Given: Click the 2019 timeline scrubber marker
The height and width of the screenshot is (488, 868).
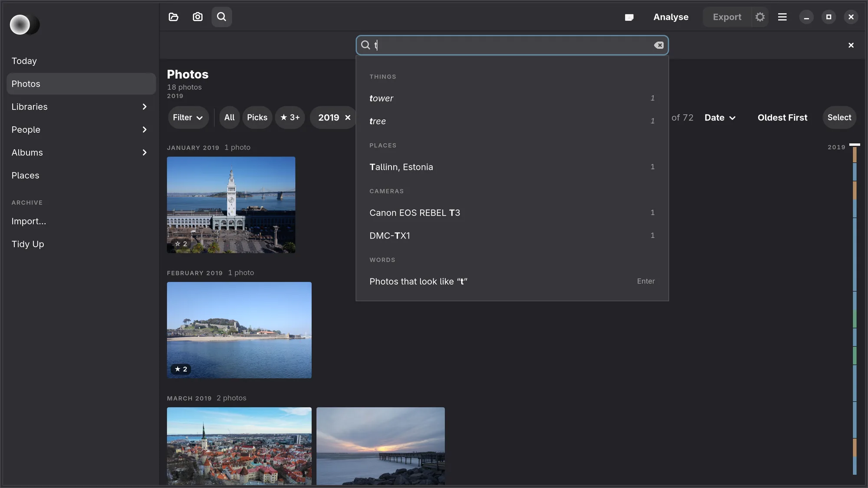Looking at the screenshot, I should (x=854, y=145).
